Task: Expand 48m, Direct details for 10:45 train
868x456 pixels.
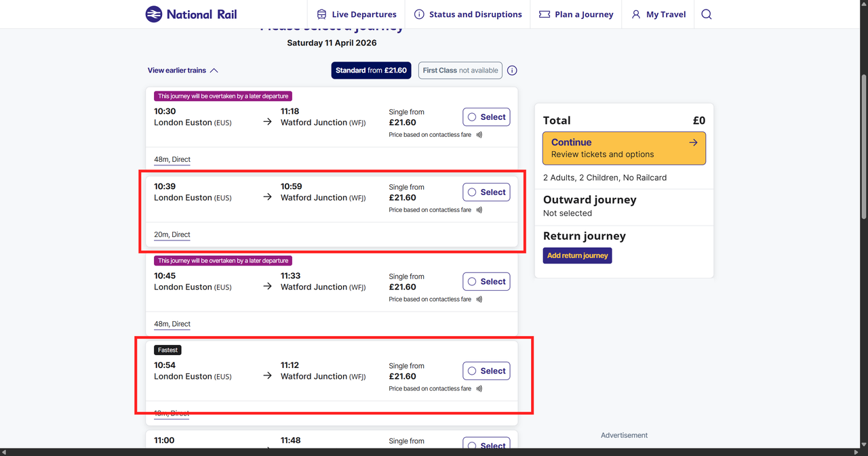Action: tap(172, 325)
